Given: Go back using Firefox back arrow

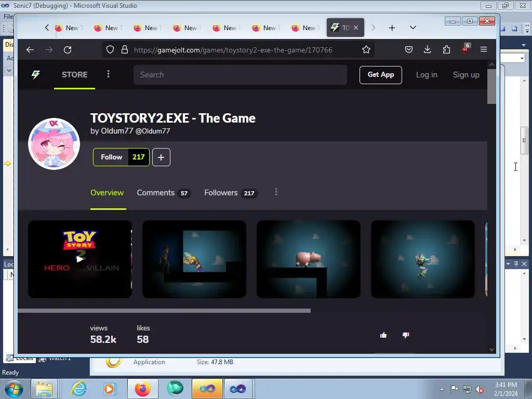Looking at the screenshot, I should [30, 50].
